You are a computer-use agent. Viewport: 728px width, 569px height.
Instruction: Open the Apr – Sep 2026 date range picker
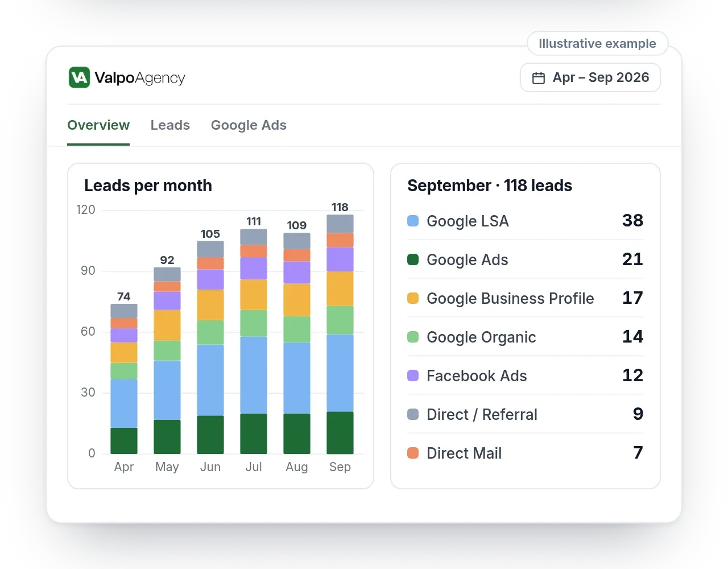click(x=590, y=77)
